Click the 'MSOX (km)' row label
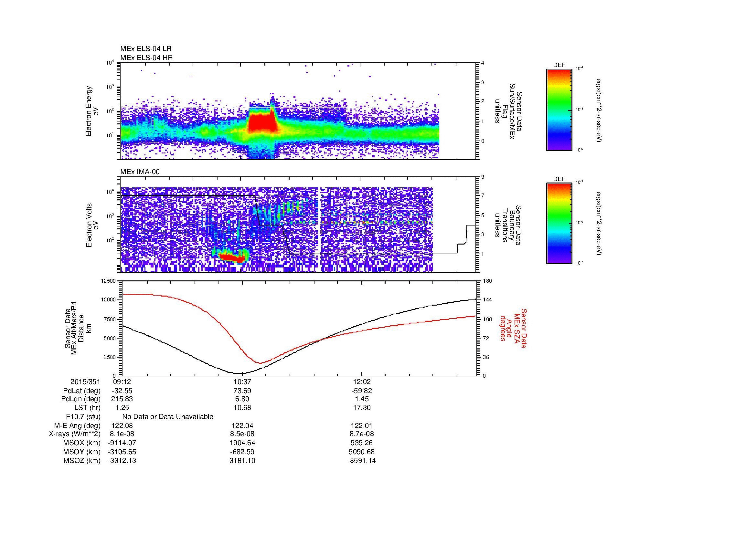 pos(82,443)
